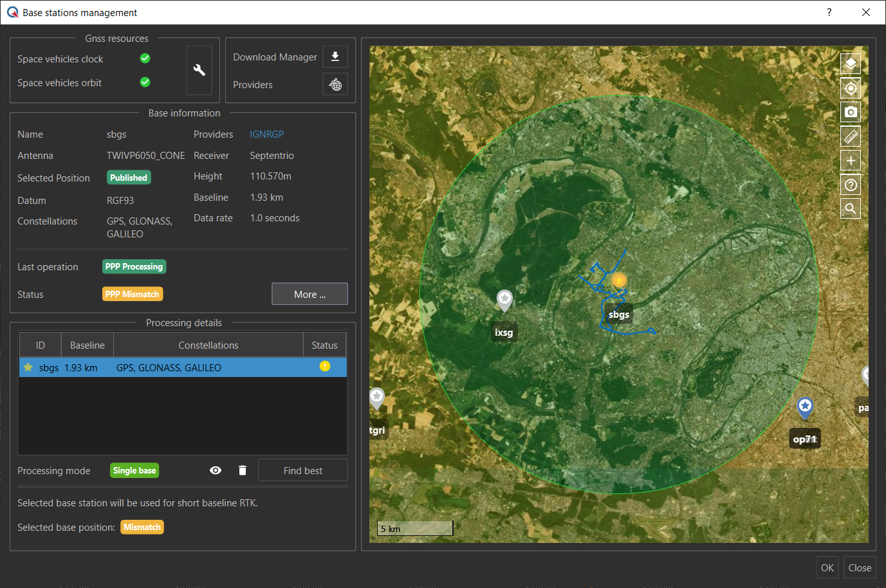The height and width of the screenshot is (588, 886).
Task: Expand base details with More button
Action: (x=309, y=294)
